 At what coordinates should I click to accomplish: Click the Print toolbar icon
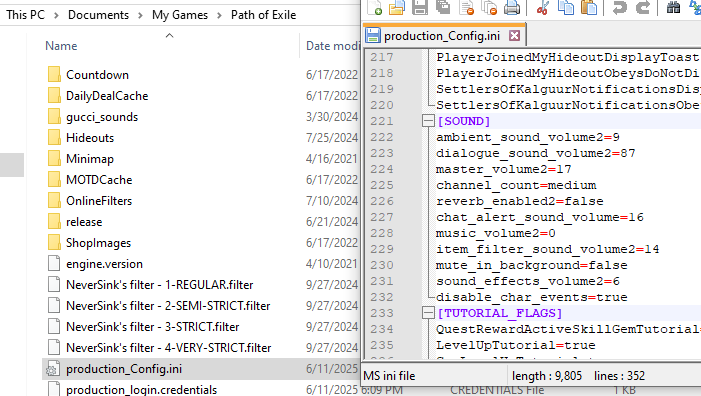[512, 8]
